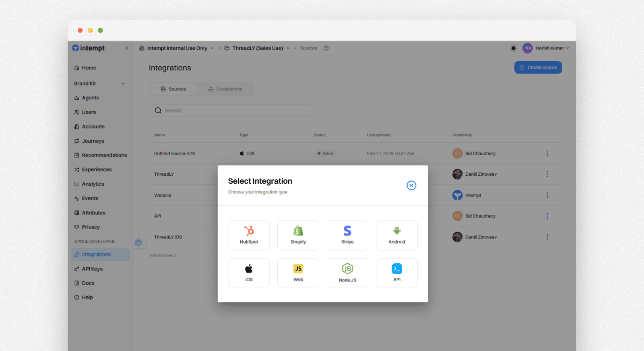Image resolution: width=644 pixels, height=351 pixels.
Task: Open the Harish Kumar user menu
Action: tap(546, 48)
